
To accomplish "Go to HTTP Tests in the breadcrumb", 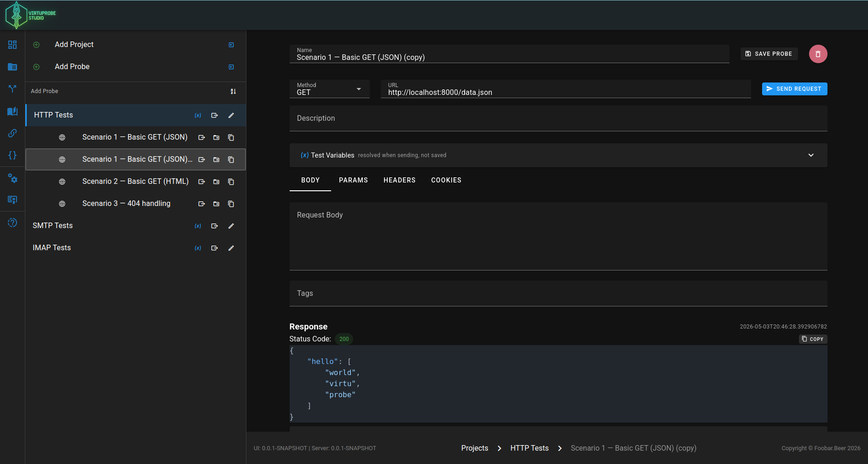I will click(530, 448).
